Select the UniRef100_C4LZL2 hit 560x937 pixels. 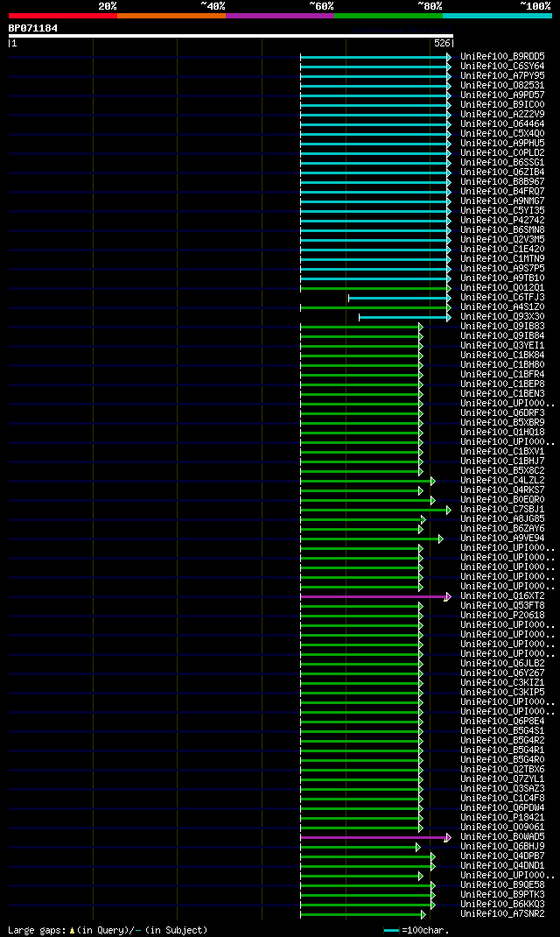coord(502,481)
